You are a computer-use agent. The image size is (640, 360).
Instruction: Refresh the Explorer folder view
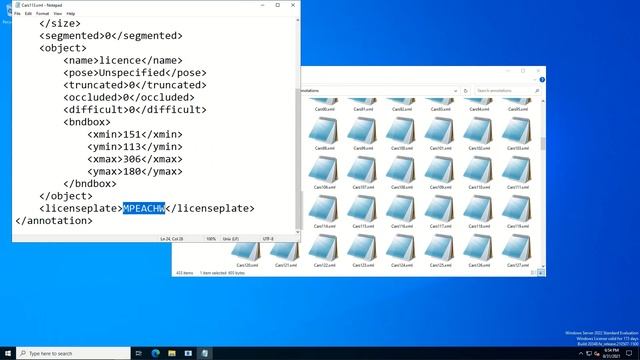tap(466, 91)
